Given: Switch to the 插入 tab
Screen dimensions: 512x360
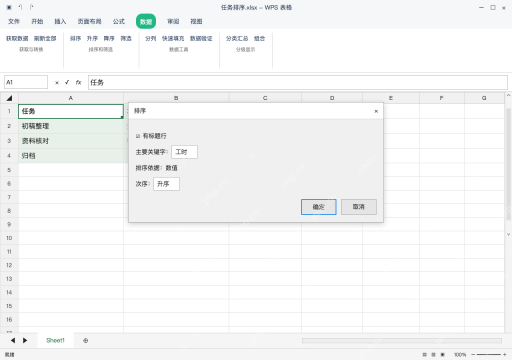Looking at the screenshot, I should pyautogui.click(x=60, y=22).
